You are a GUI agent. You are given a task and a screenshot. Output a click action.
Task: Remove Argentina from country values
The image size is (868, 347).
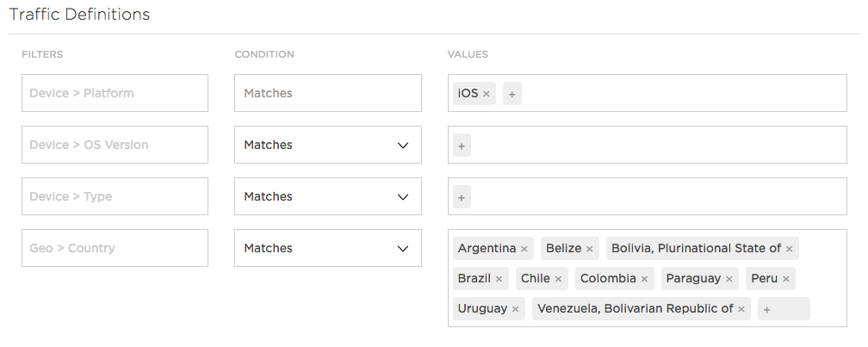pos(524,249)
